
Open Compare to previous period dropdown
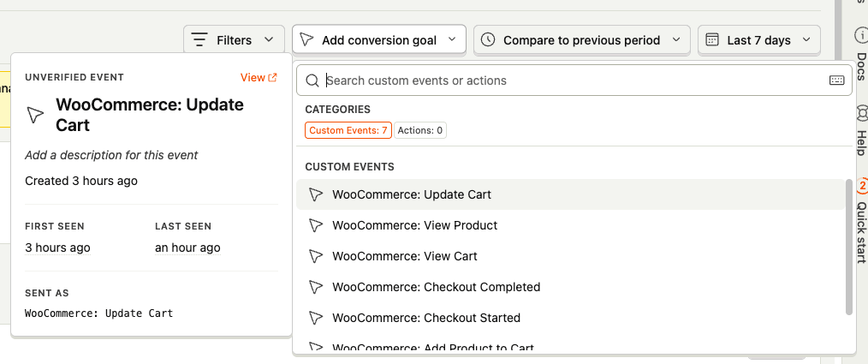(582, 40)
